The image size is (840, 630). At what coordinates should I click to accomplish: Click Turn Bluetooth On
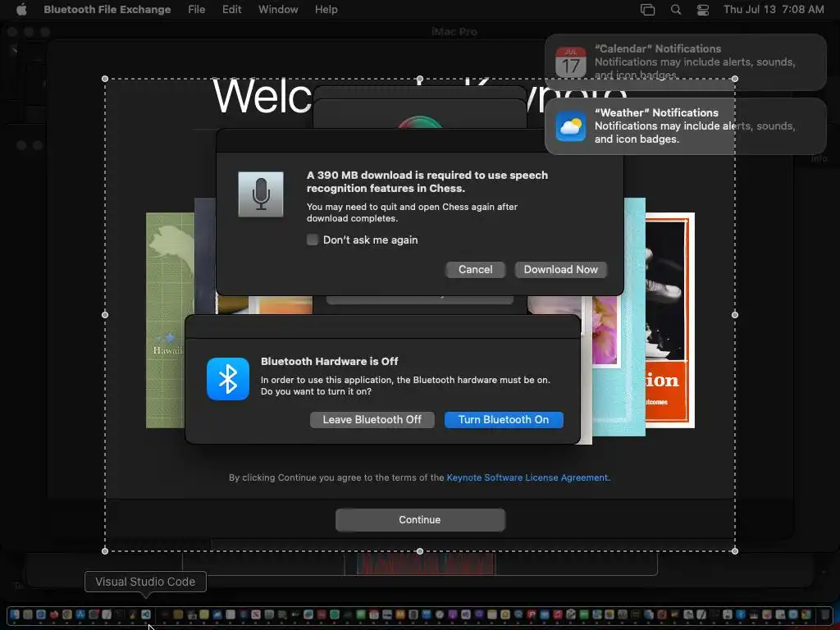(504, 419)
